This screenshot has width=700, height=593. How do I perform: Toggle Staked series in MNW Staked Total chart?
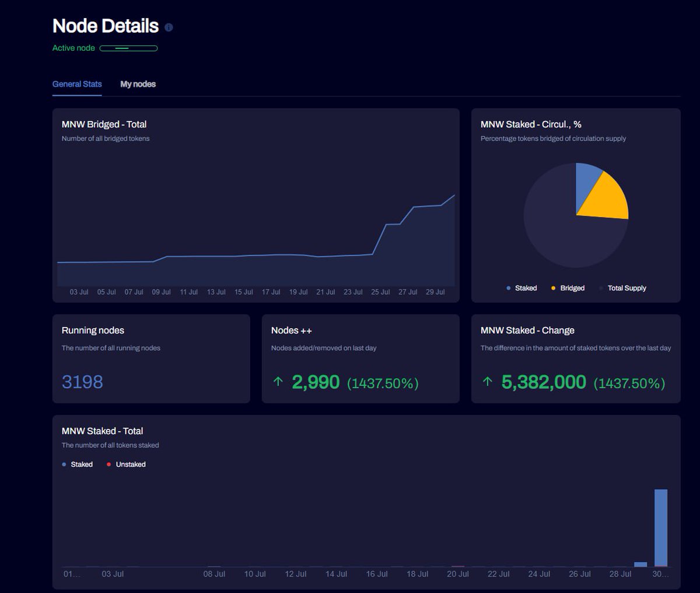(x=77, y=465)
